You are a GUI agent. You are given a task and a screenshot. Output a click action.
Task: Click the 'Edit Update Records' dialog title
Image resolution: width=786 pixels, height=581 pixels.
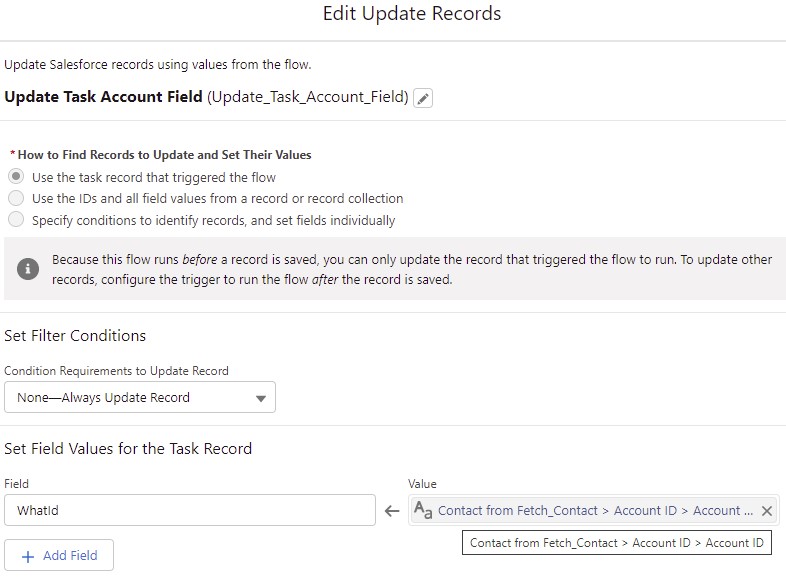412,14
